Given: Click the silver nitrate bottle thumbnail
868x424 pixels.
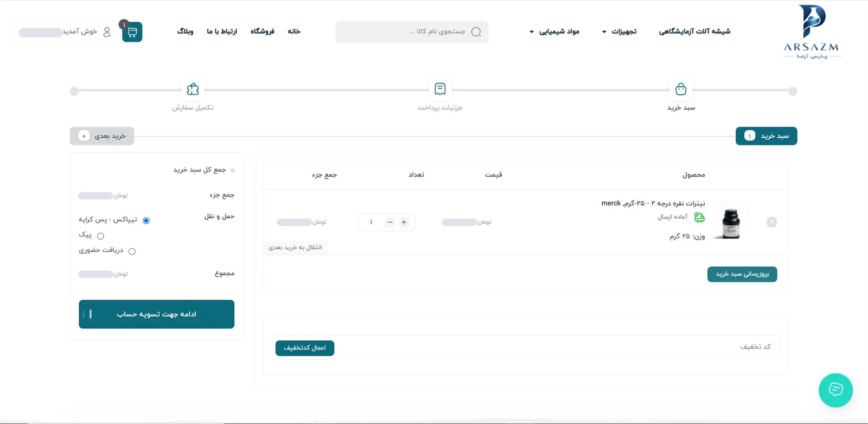Looking at the screenshot, I should [731, 221].
